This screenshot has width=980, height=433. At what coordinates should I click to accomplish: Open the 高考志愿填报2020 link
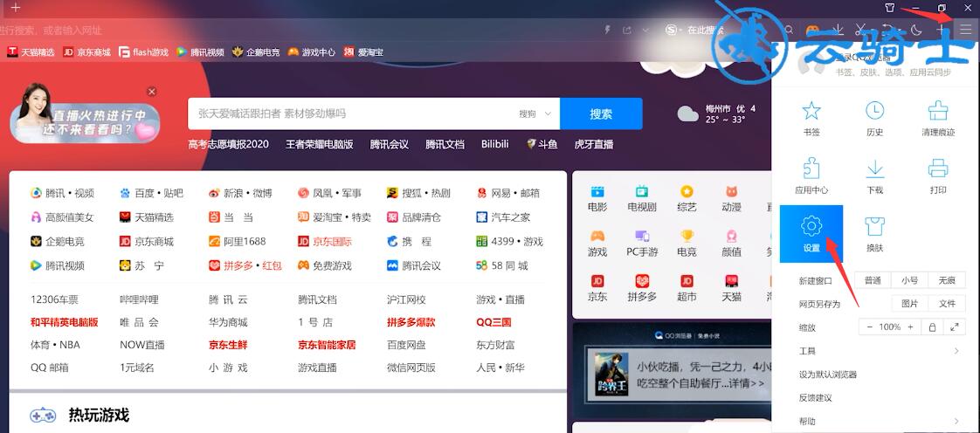229,144
